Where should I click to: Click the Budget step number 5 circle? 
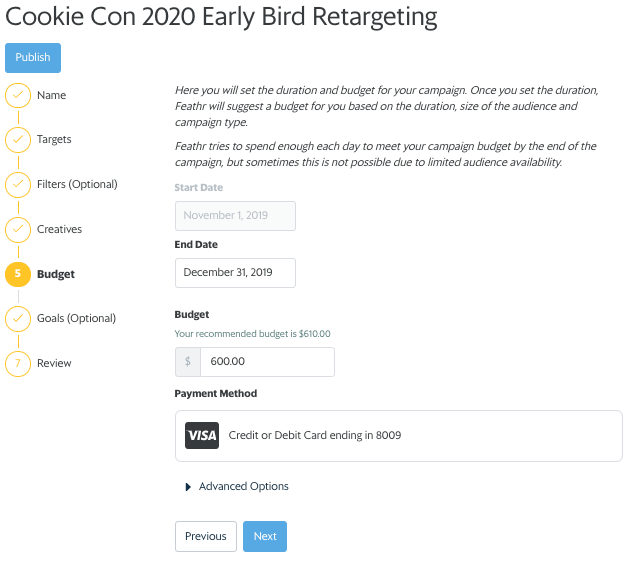coord(18,274)
